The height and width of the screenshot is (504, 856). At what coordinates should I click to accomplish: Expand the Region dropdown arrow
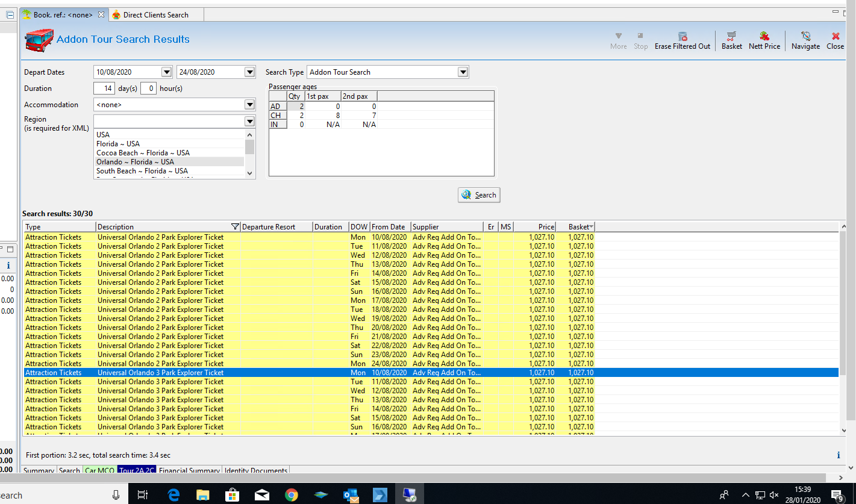[249, 121]
